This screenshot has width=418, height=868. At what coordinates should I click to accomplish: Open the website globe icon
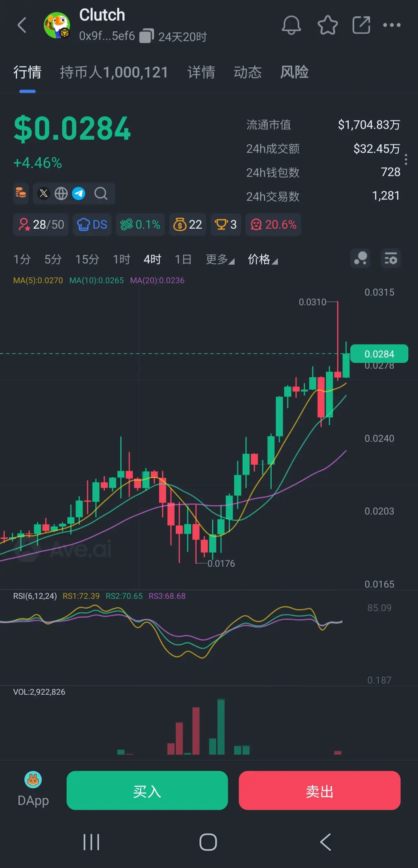(61, 193)
